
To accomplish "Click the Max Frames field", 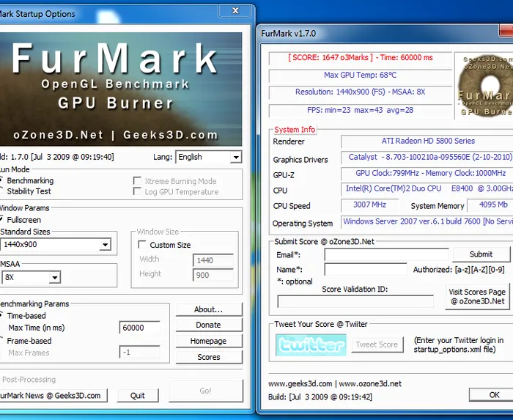I will [140, 353].
